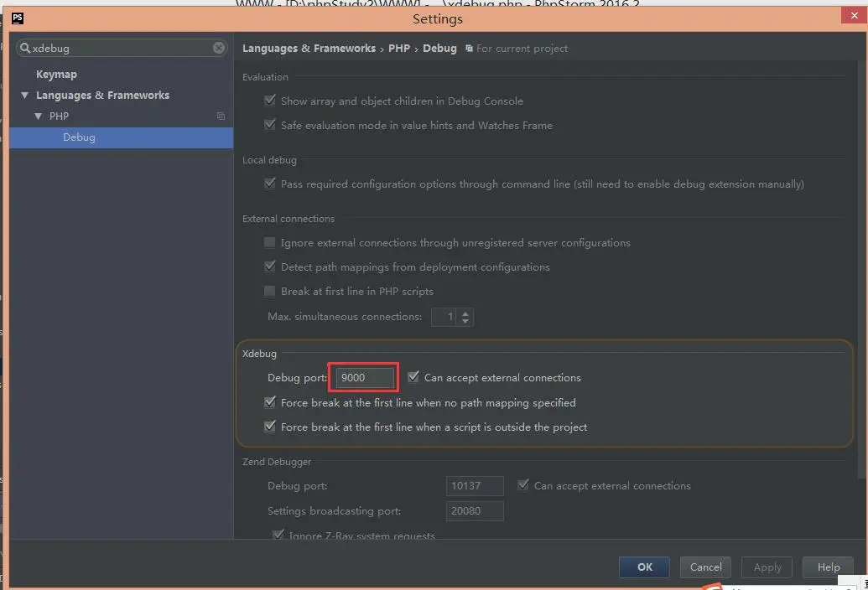Collapse the Languages & Frameworks tree node
Screen dimensions: 868x590
pos(24,95)
